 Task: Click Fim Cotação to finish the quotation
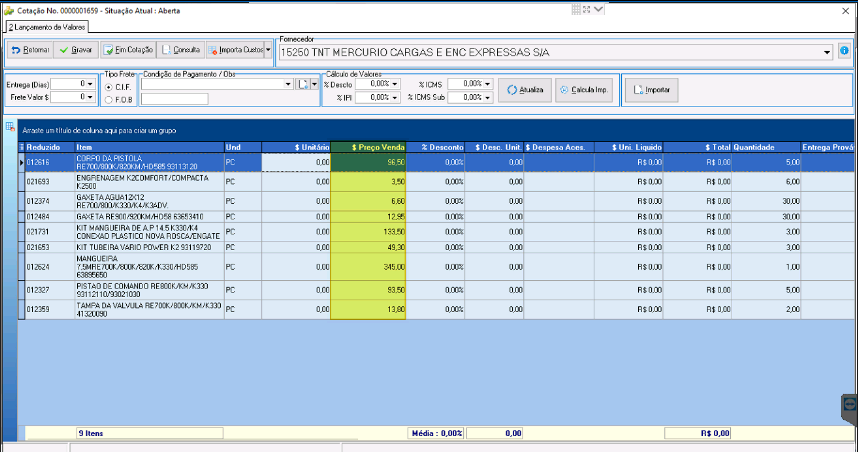point(129,50)
